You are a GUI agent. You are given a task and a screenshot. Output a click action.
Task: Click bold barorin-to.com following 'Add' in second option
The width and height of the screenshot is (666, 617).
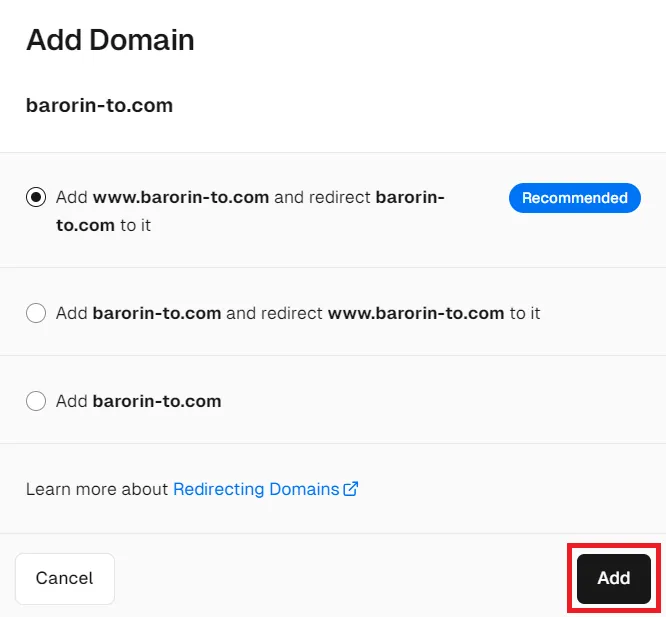pyautogui.click(x=157, y=313)
